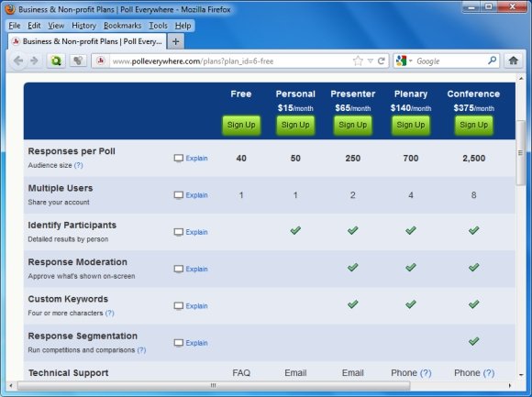The width and height of the screenshot is (532, 397).
Task: Click the Response Segmentation feature heading
Action: (83, 336)
